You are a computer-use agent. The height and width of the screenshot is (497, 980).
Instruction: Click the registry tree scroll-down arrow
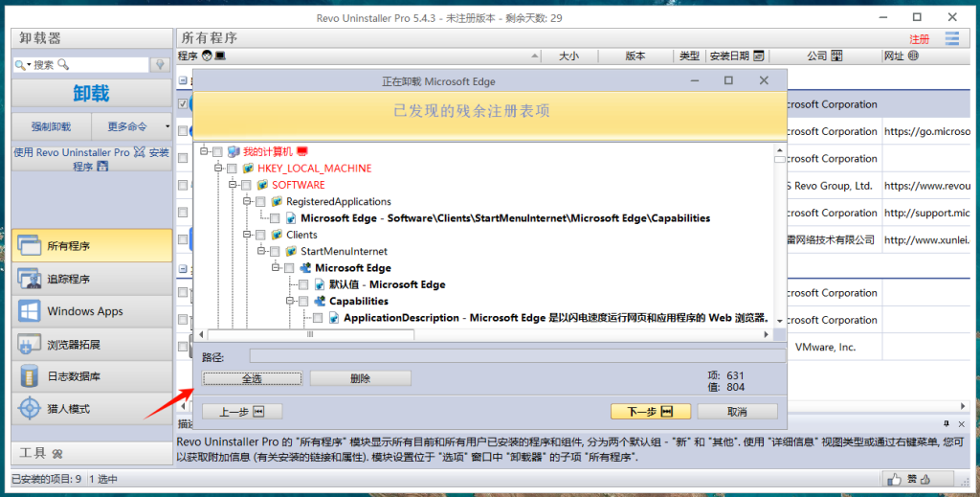[x=779, y=322]
